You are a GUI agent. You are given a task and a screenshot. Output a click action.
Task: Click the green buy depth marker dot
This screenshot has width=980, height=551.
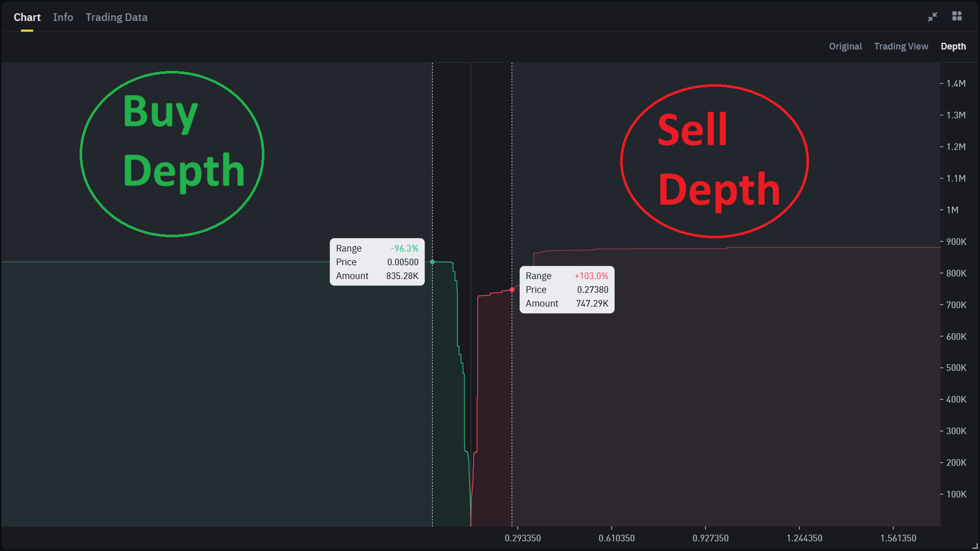pos(432,262)
